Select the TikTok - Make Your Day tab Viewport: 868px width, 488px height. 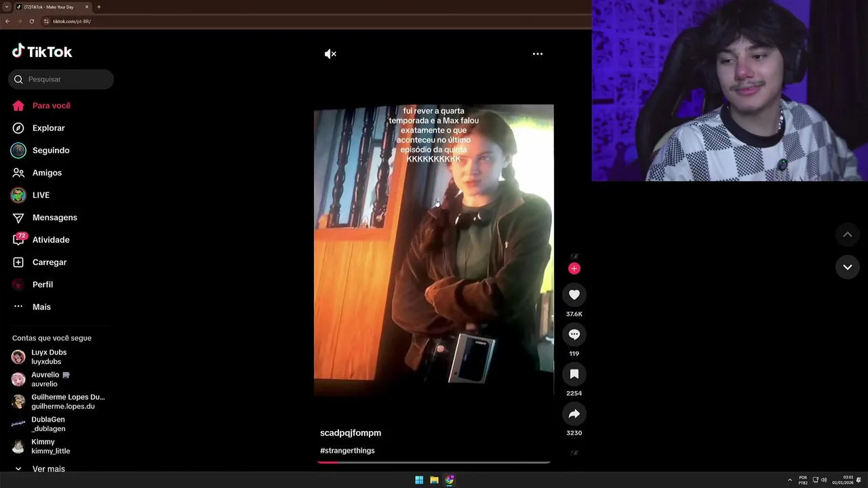(x=49, y=7)
